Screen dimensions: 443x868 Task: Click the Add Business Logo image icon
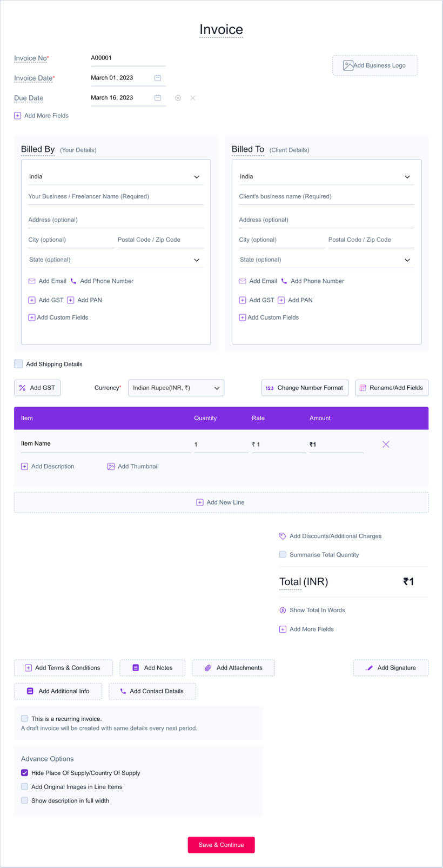point(348,65)
